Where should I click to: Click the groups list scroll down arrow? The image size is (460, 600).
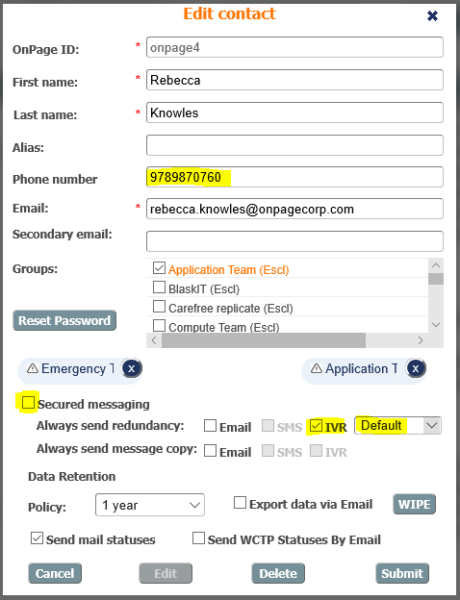436,325
